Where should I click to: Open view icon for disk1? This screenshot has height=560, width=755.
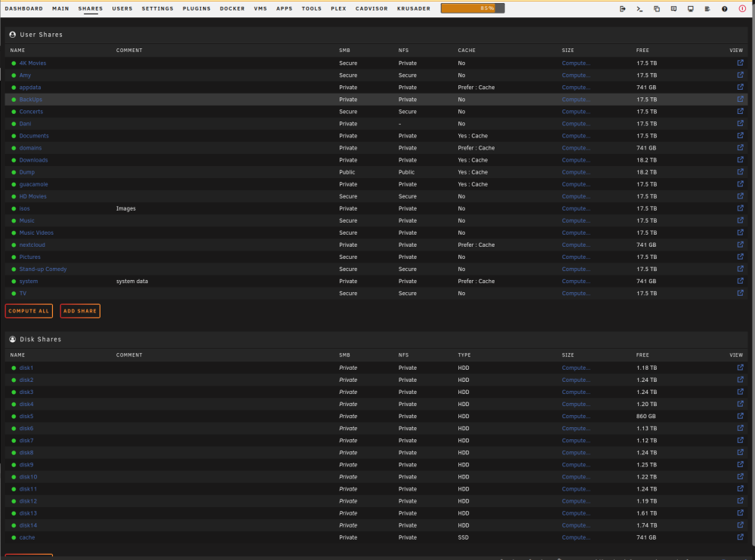click(740, 368)
